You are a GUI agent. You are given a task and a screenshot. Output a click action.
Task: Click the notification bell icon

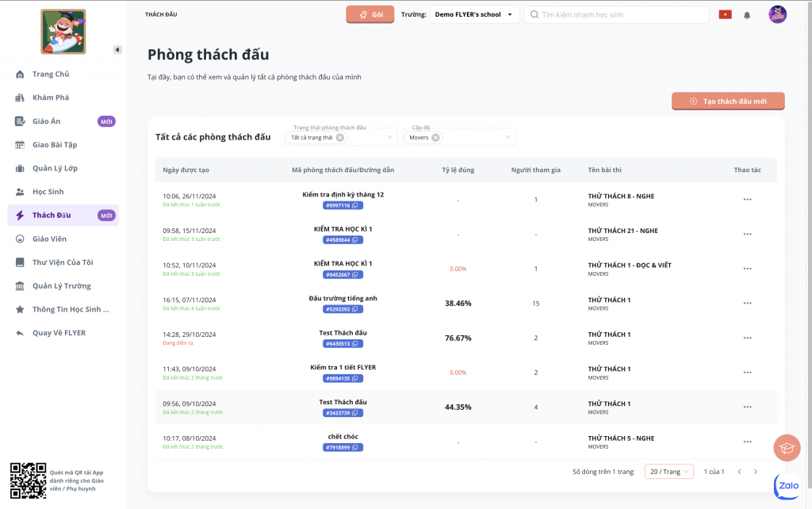(747, 15)
